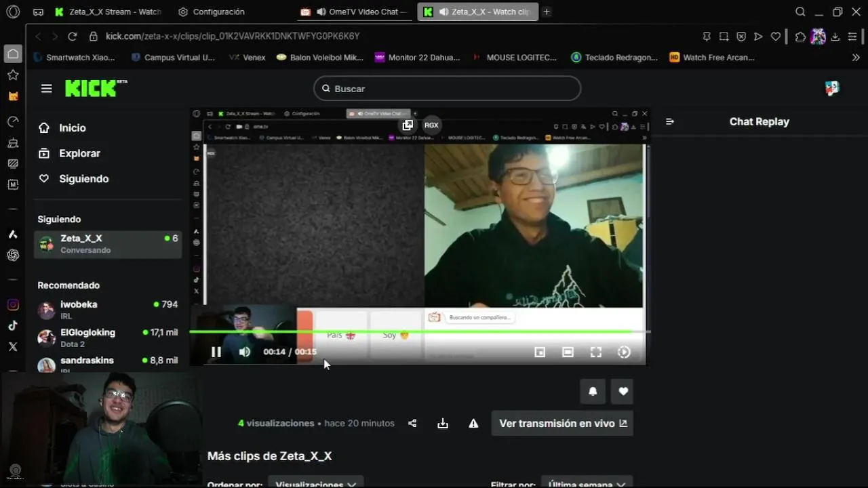Go to Siguiendo in Kick sidebar
Screen dimensions: 868x488
tap(73, 179)
